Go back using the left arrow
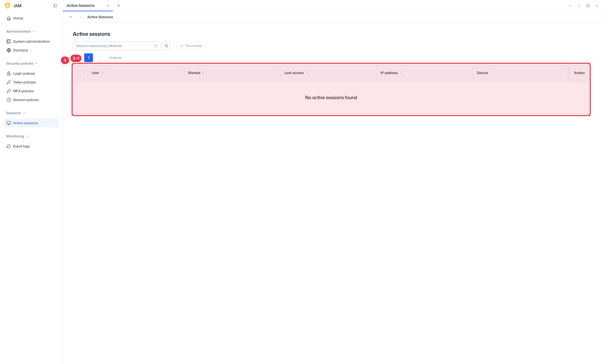 [71, 17]
